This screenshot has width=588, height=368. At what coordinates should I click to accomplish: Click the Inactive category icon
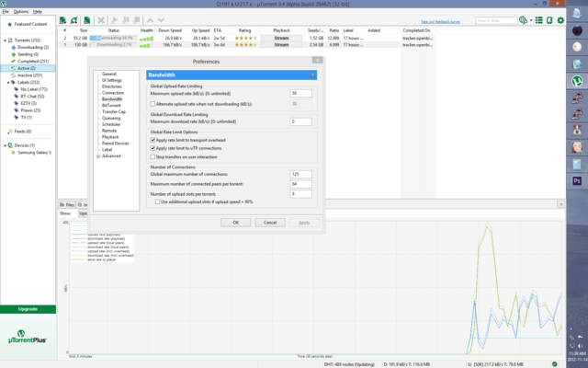click(14, 75)
